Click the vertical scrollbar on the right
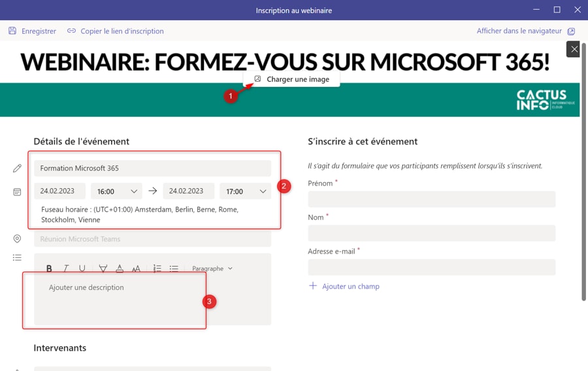 (x=583, y=172)
